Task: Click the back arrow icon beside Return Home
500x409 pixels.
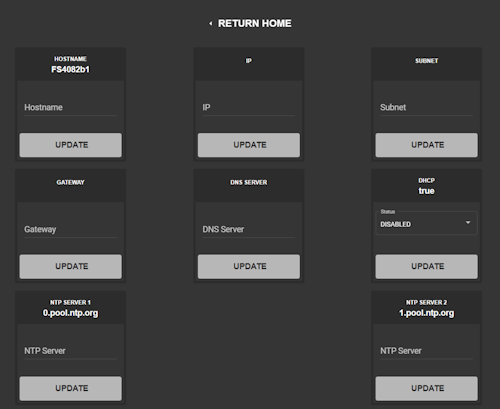Action: 210,23
